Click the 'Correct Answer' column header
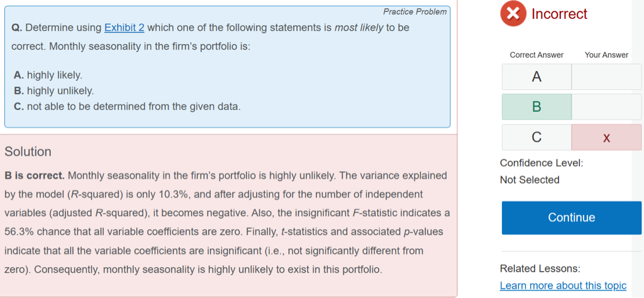644x298 pixels. (536, 55)
